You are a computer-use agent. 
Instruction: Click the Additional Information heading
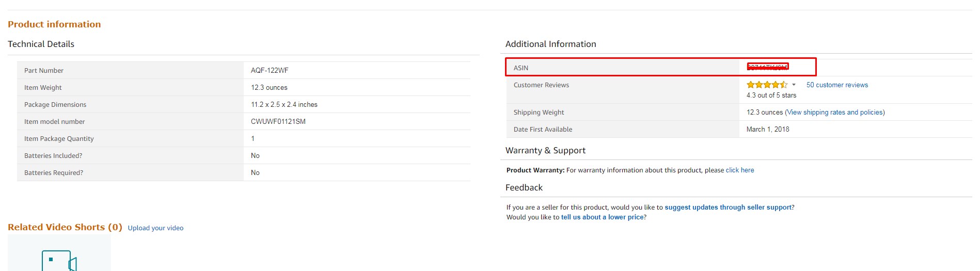coord(550,44)
